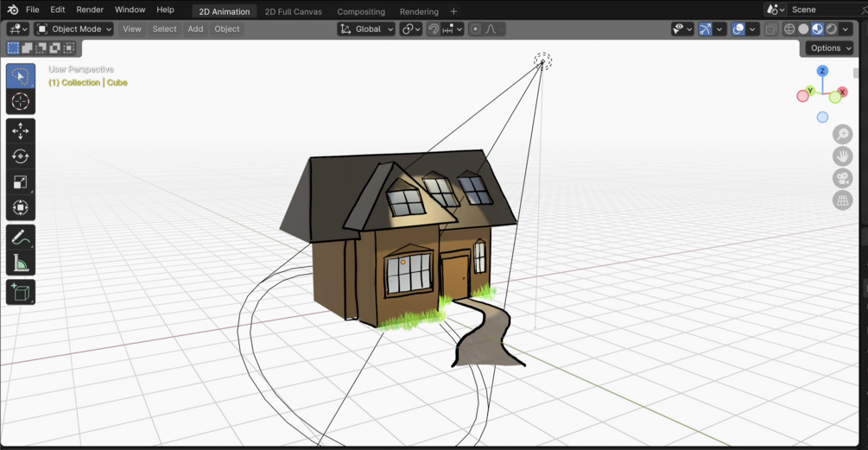
Task: Open the Render menu
Action: [90, 10]
